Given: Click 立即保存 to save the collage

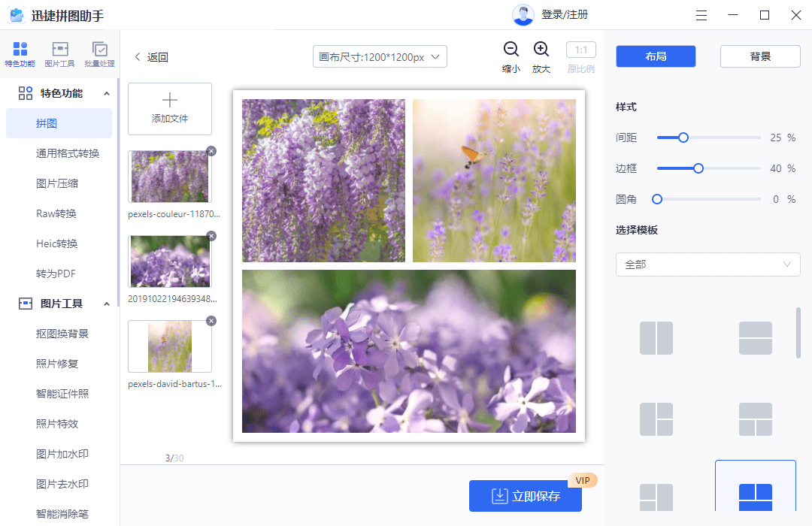Looking at the screenshot, I should (525, 496).
